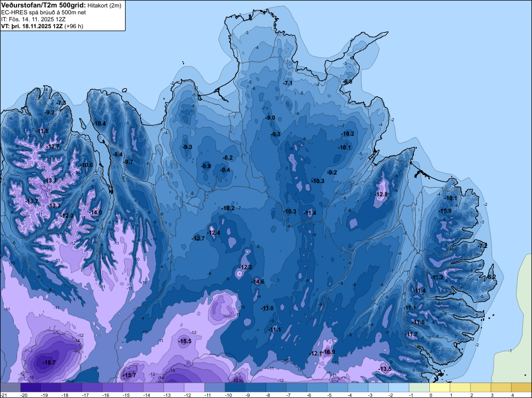Select the -11.2 temperature reading

coord(437,278)
